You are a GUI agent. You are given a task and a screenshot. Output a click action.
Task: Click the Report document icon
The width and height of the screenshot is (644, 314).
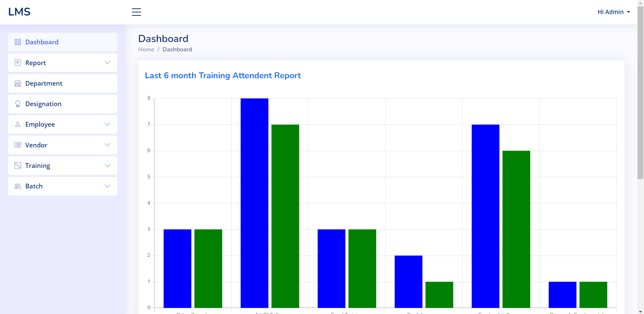click(x=18, y=62)
